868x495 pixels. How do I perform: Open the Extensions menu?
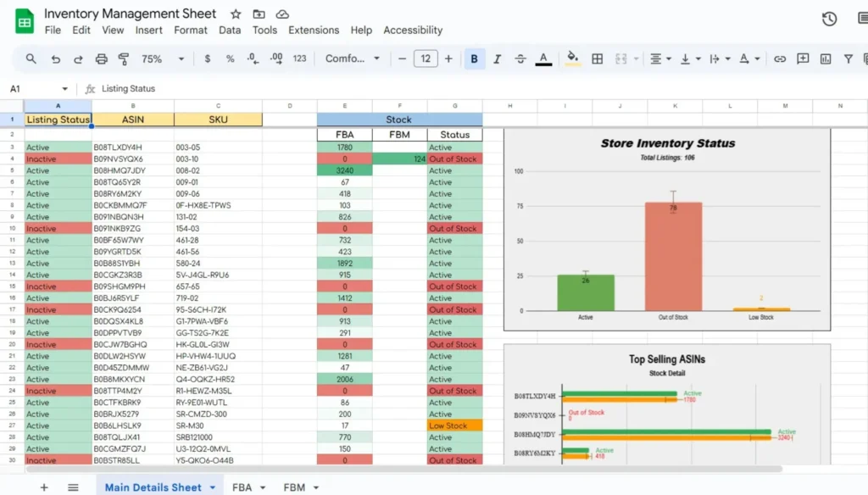pos(314,30)
